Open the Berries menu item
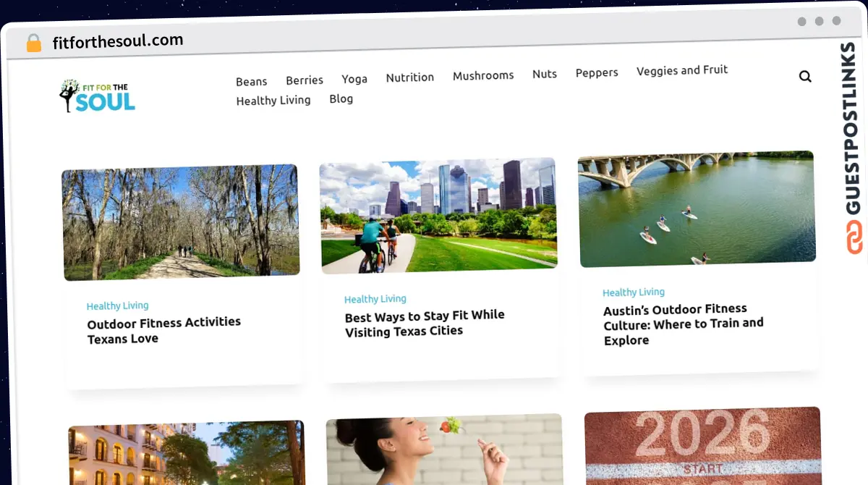 pos(305,80)
